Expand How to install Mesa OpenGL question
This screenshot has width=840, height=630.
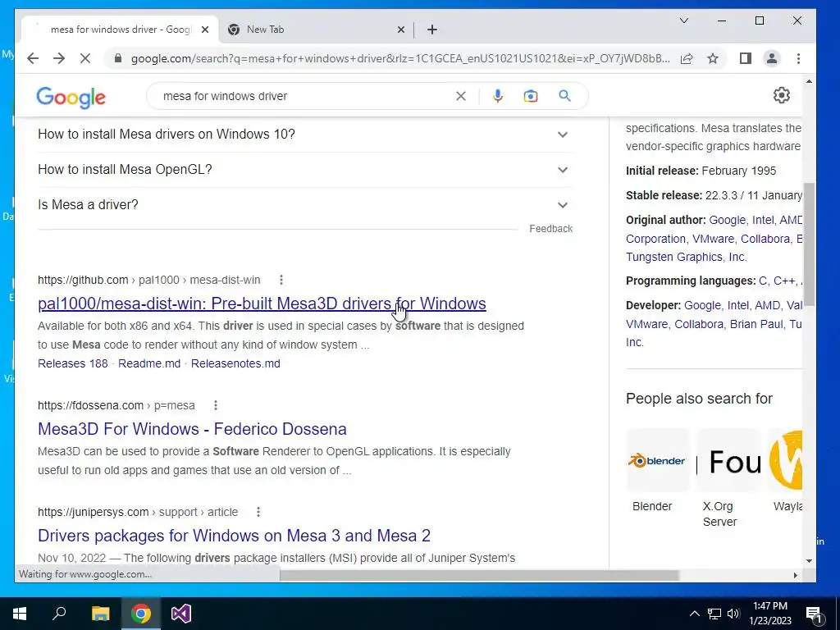coord(305,170)
